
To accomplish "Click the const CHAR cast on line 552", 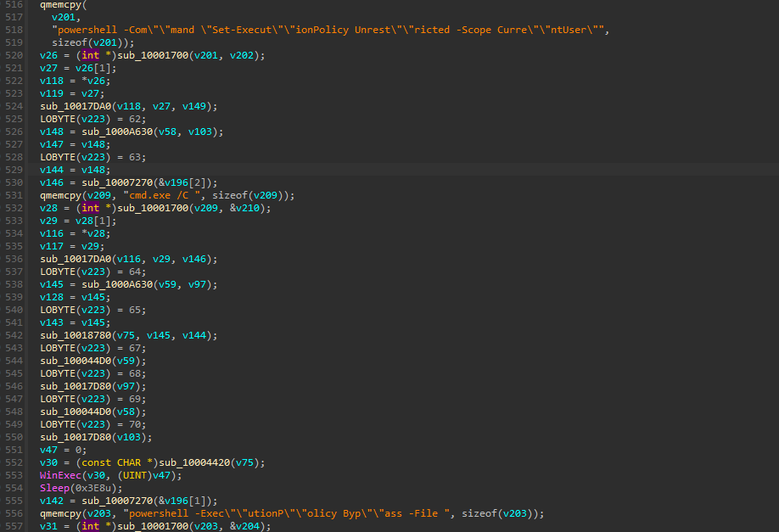I will [117, 462].
